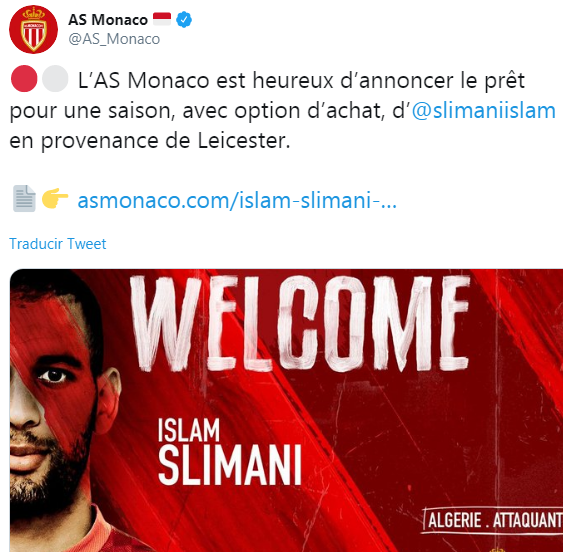Click the tweet text mentioning Leicester
Viewport: 563px width, 552px height.
point(149,140)
